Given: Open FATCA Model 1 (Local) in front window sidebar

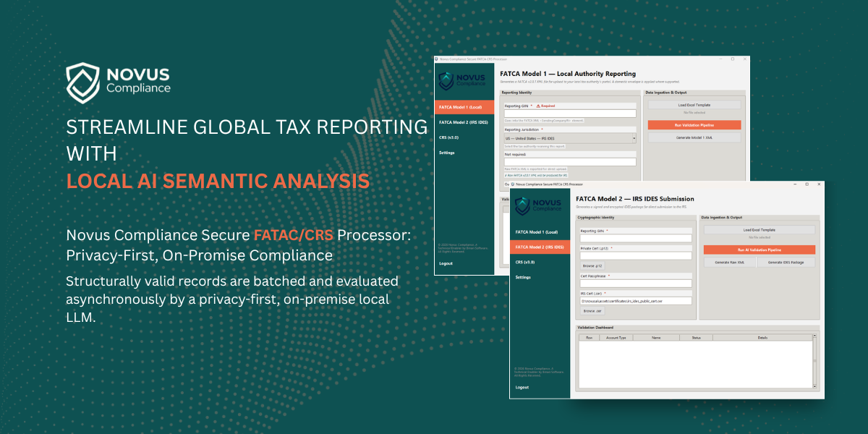Looking at the screenshot, I should (x=540, y=232).
